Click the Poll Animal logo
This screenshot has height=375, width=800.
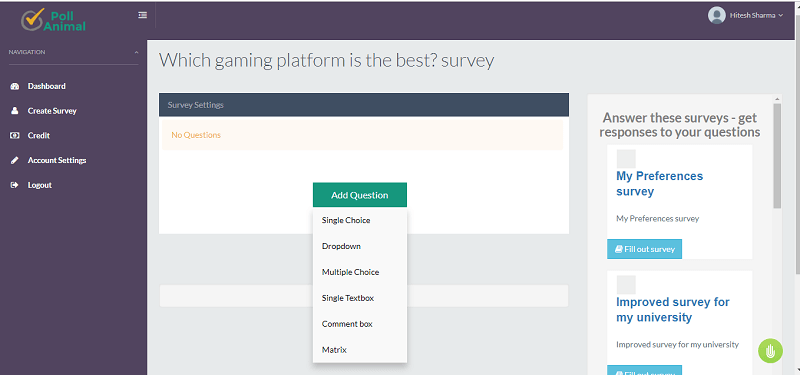click(x=54, y=19)
